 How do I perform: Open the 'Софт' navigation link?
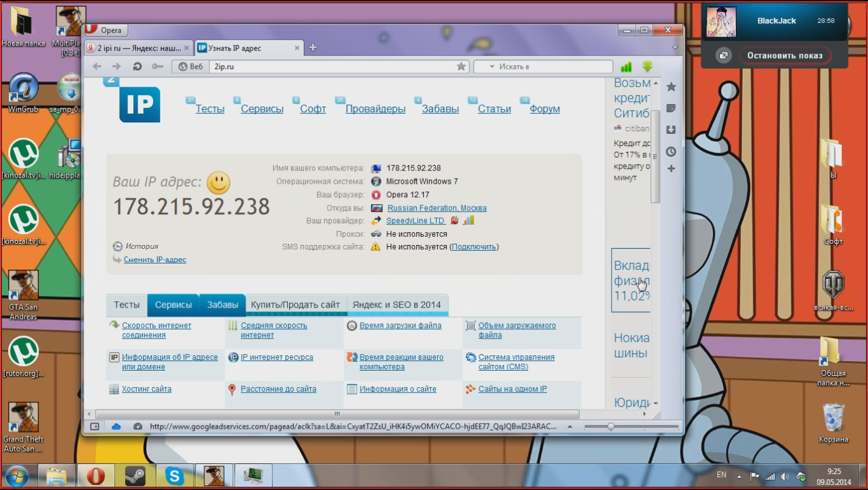(313, 109)
